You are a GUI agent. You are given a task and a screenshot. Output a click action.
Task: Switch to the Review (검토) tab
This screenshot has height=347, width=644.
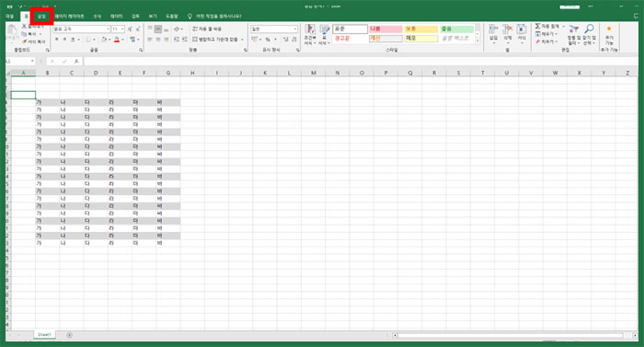coord(135,17)
